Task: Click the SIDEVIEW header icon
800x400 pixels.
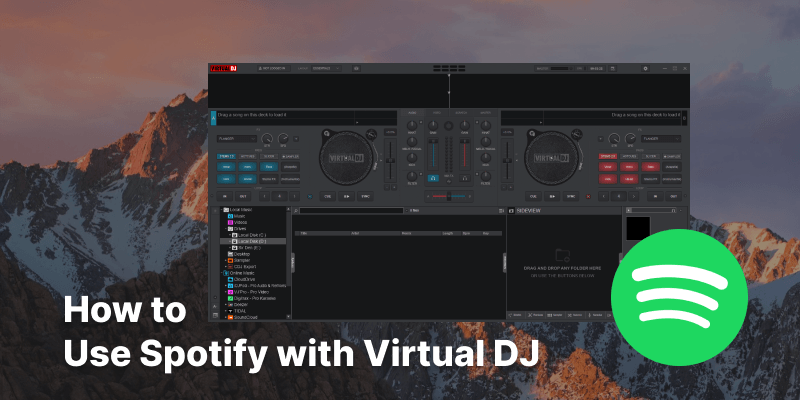Action: [x=512, y=211]
